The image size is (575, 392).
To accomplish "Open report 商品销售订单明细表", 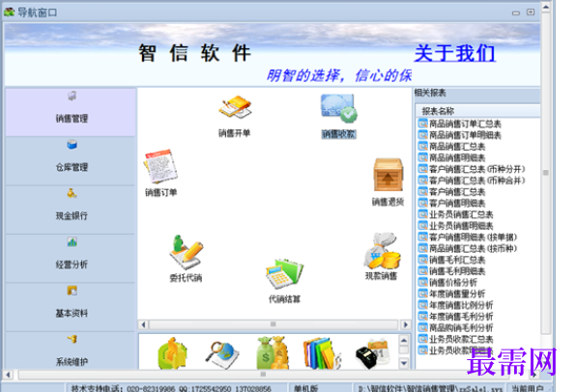I will pos(465,135).
